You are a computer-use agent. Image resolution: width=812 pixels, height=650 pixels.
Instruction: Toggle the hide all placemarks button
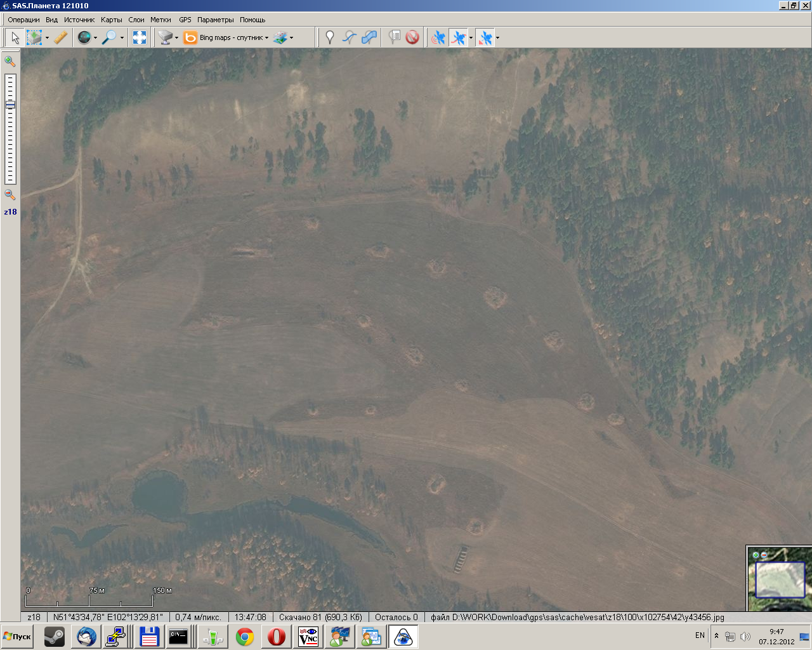coord(413,38)
